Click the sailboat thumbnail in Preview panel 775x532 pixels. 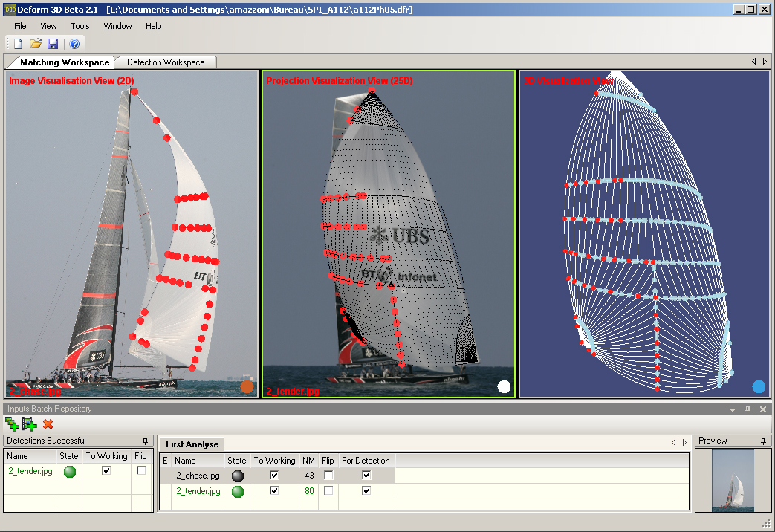click(x=732, y=480)
